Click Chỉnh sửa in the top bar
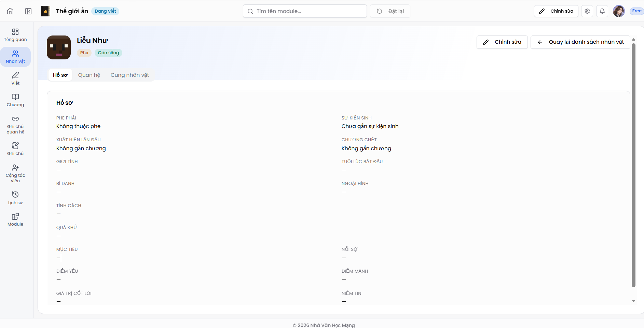Screen dimensions: 644x328 (556, 11)
